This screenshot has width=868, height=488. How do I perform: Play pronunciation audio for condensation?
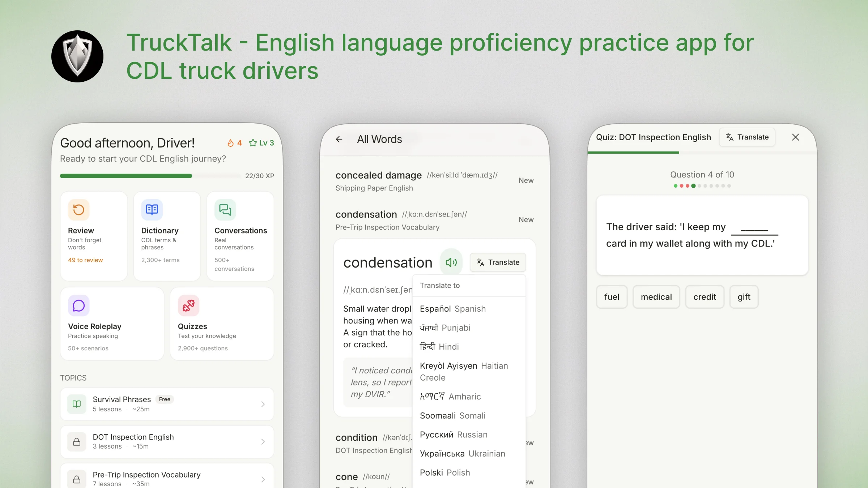(451, 262)
